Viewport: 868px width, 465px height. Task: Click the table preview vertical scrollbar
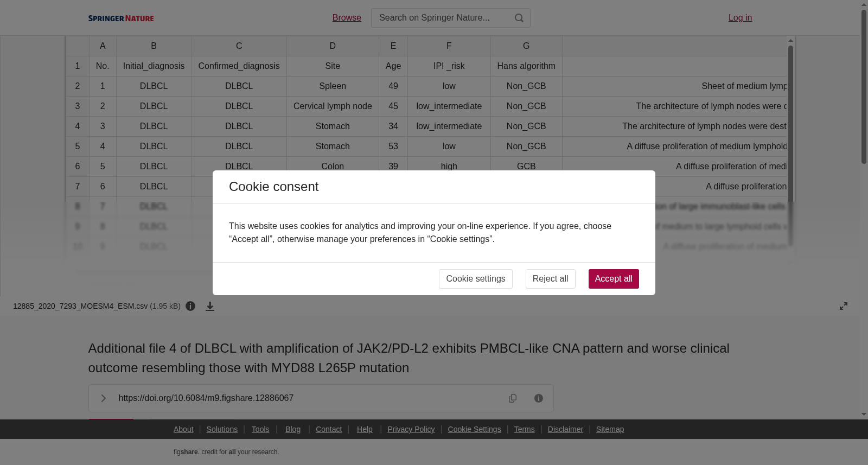790,145
